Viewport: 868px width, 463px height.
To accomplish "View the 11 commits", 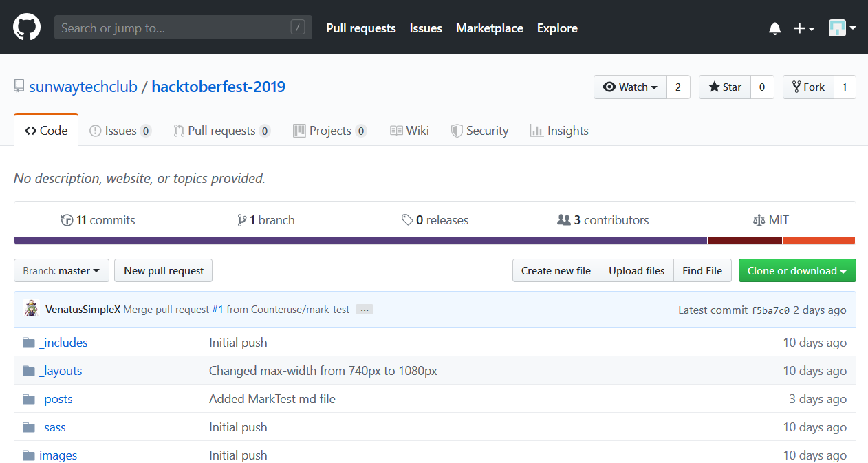I will (98, 220).
